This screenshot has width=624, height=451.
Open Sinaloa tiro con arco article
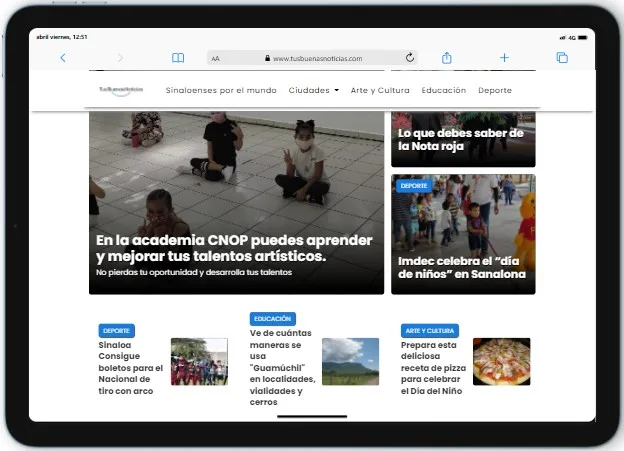point(131,368)
